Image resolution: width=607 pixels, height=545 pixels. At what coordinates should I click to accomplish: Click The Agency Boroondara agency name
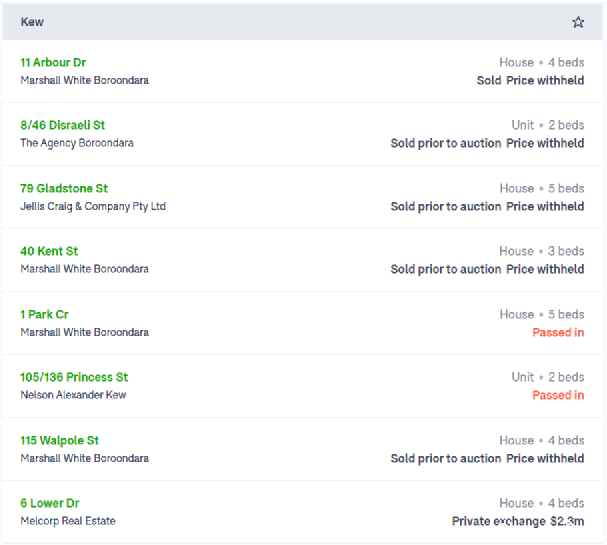click(77, 143)
